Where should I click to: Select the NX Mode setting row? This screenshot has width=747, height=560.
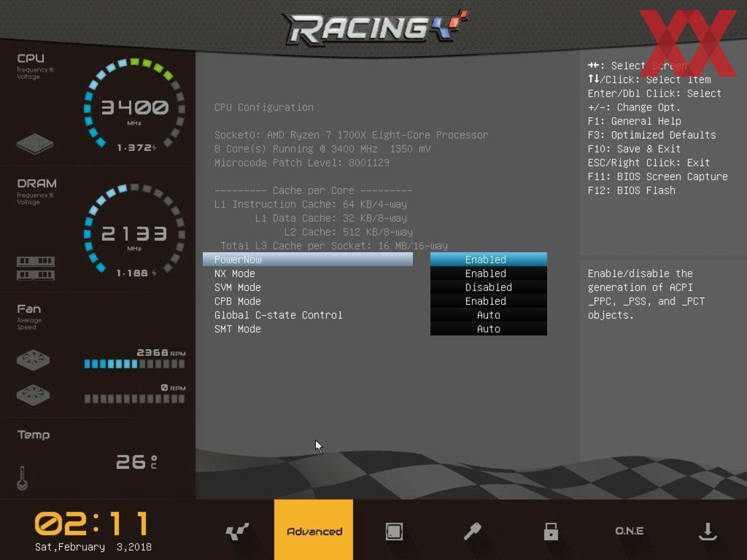tap(308, 273)
